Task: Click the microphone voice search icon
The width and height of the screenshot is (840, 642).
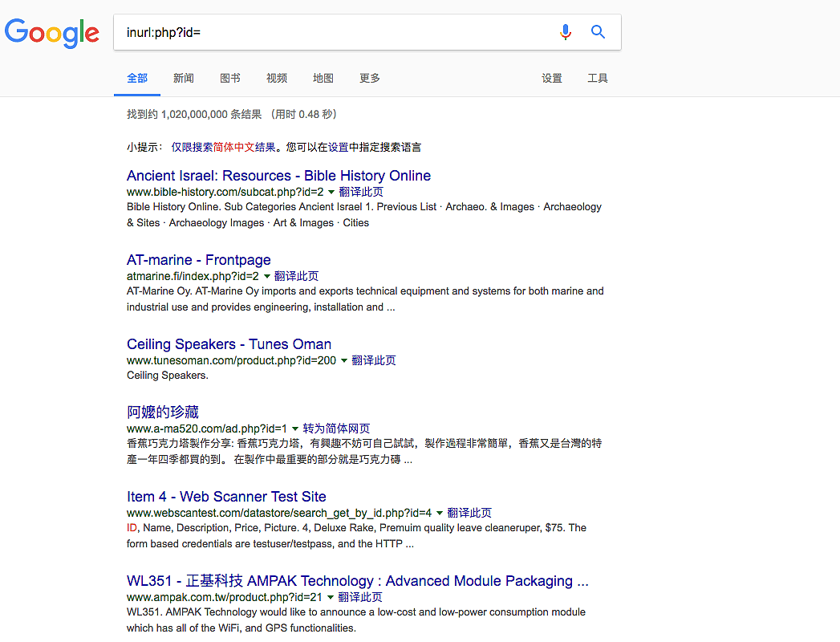Action: [566, 32]
